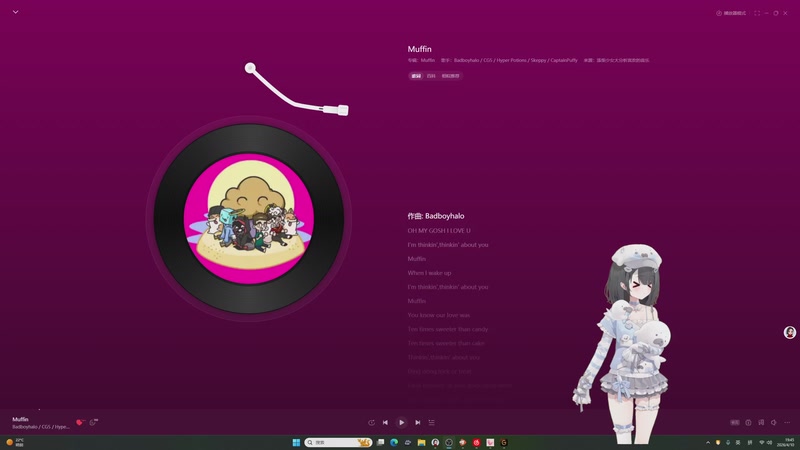
Task: Click the Muffin title in the bottom player bar
Action: [20, 419]
